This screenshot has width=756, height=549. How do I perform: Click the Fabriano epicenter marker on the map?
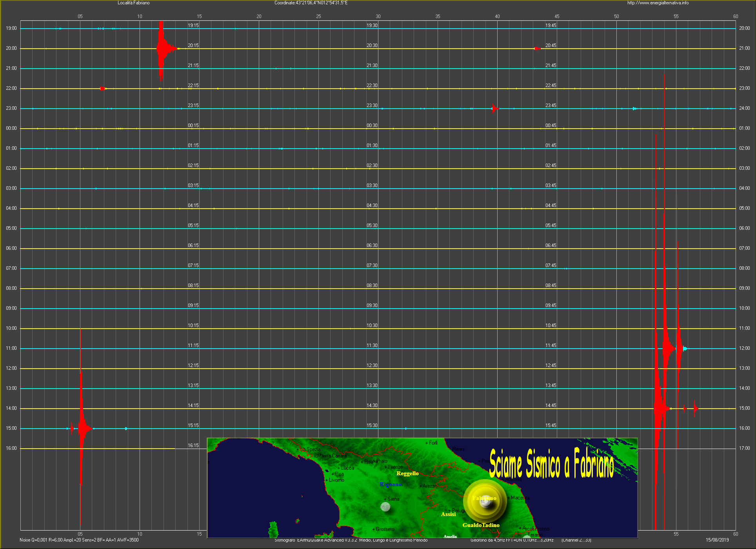point(485,501)
